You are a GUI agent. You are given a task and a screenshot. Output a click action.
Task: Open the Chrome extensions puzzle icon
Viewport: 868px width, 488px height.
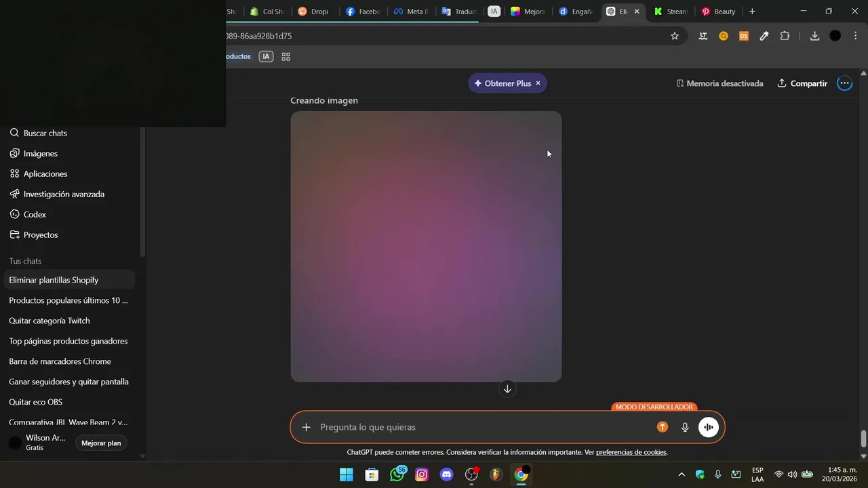[x=785, y=36]
